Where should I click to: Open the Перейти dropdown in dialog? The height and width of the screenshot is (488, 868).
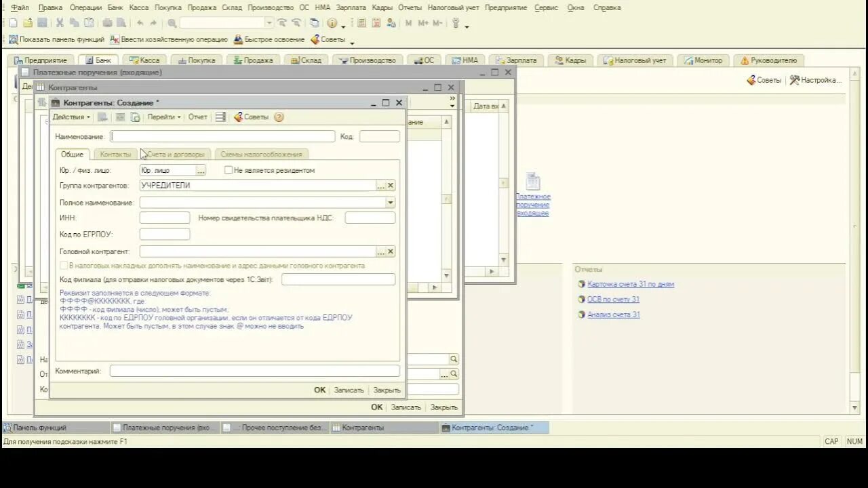[x=164, y=117]
